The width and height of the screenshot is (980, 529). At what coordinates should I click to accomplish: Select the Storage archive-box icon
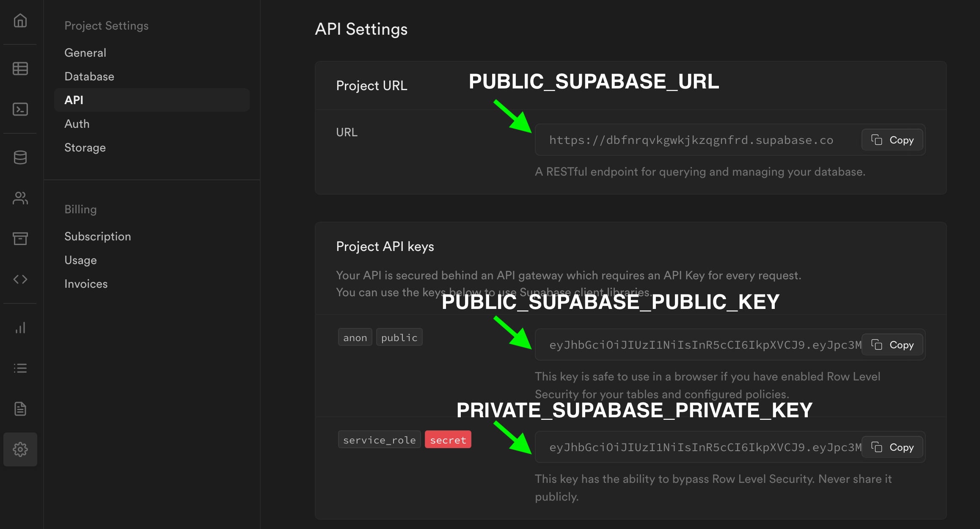[20, 238]
